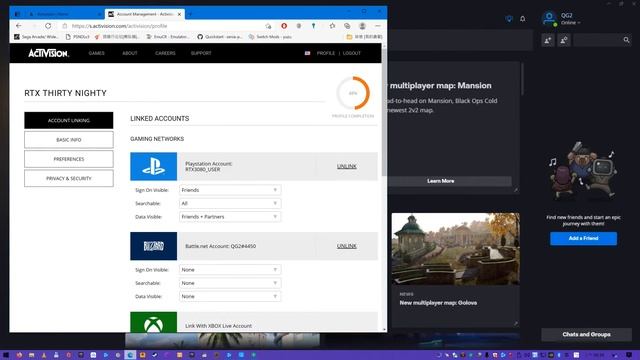Click the region flag icon next to Profile
Image resolution: width=640 pixels, height=360 pixels.
point(307,53)
